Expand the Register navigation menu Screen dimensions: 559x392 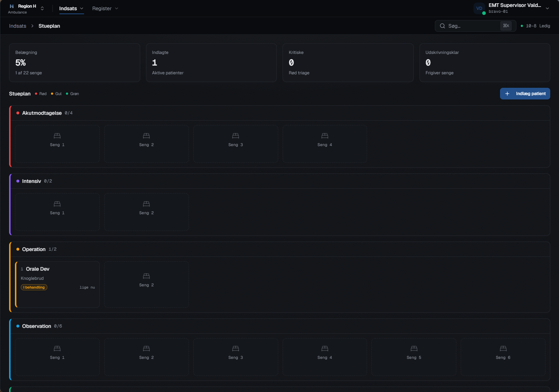click(105, 8)
